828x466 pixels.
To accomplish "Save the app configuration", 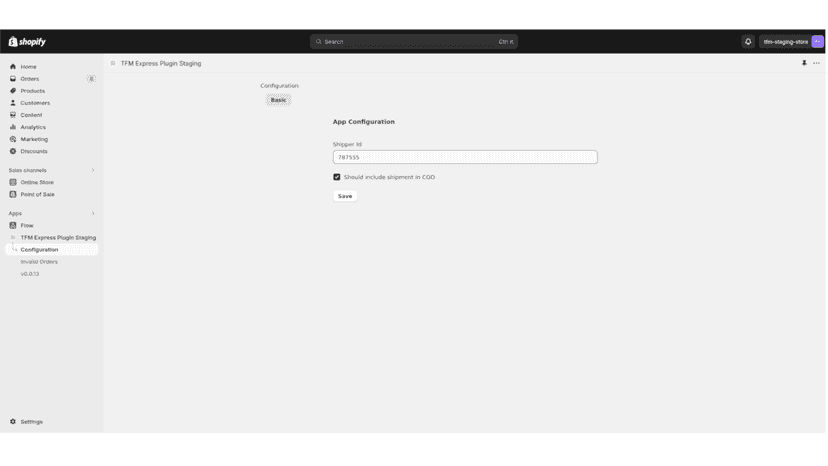I will click(x=345, y=196).
